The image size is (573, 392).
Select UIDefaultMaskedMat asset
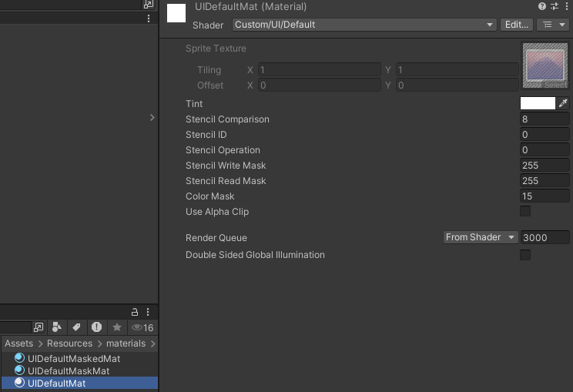tap(73, 358)
